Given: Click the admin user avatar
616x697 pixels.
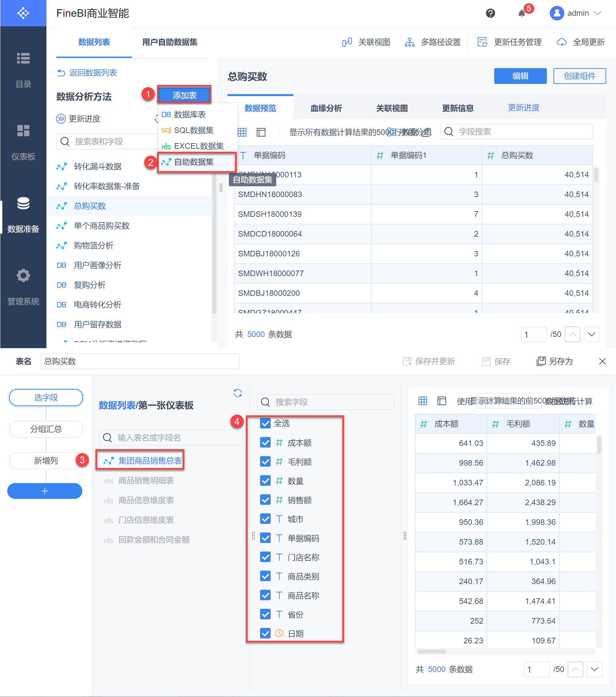Looking at the screenshot, I should tap(557, 13).
